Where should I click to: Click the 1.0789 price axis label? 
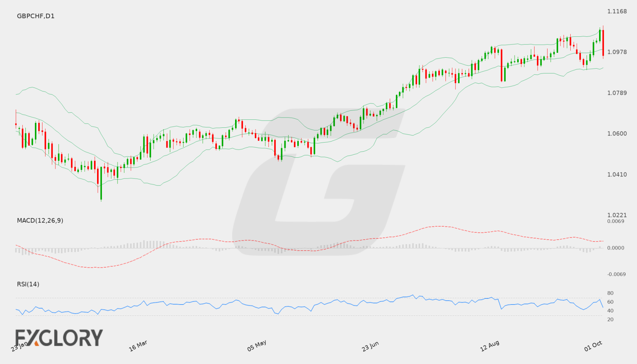pos(617,93)
